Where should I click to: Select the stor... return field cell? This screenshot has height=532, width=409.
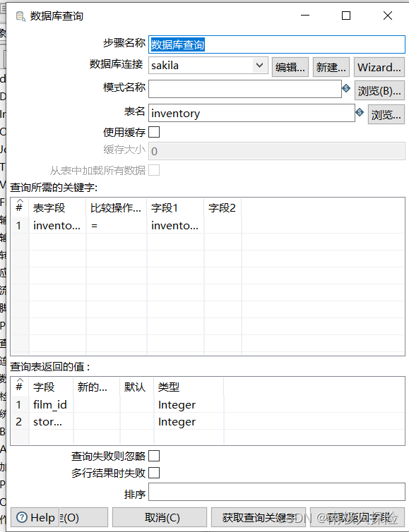[x=51, y=421]
